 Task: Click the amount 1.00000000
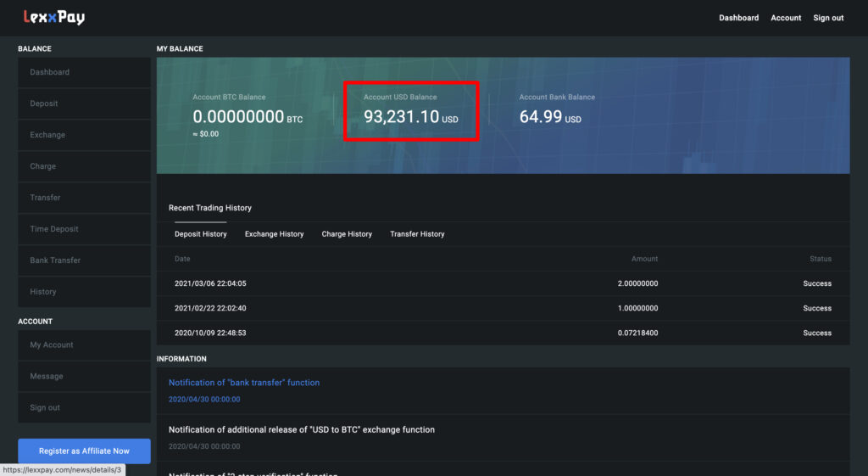637,308
